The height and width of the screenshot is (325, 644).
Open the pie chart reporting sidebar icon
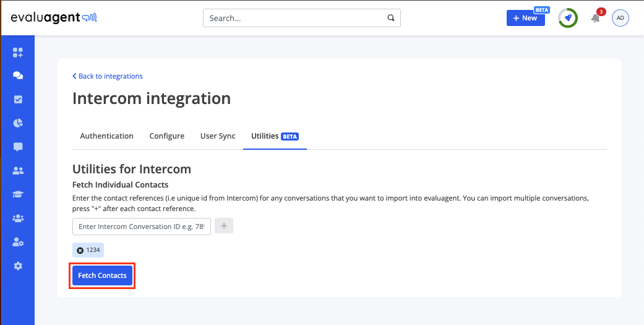[x=18, y=123]
